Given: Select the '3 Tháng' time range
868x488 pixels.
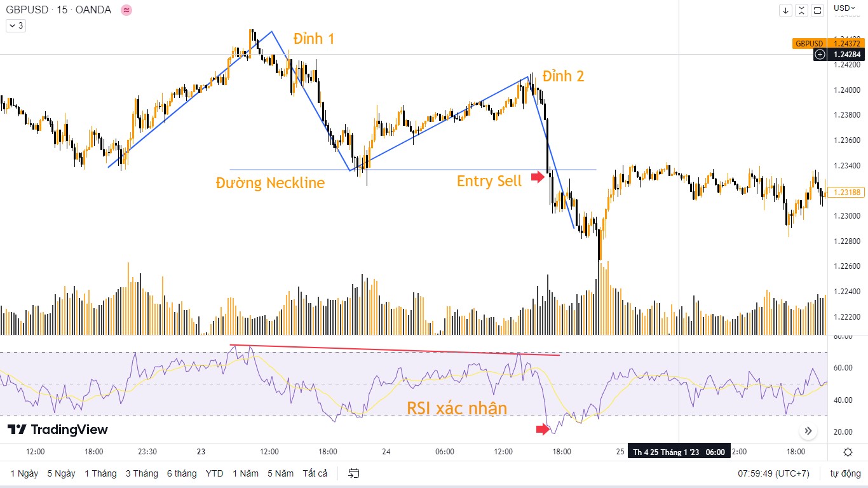Looking at the screenshot, I should point(142,473).
